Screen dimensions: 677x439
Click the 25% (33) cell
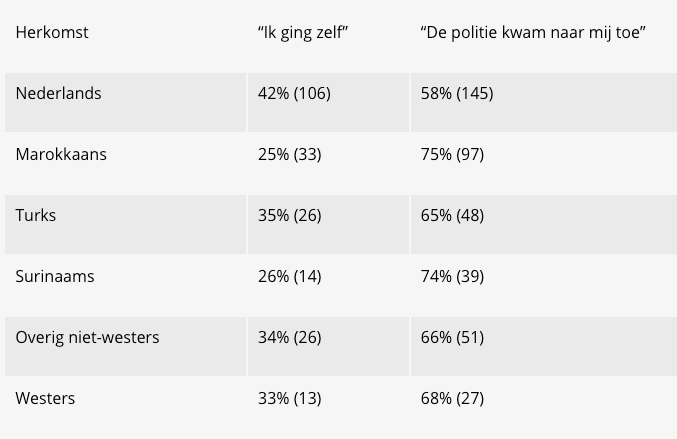(290, 154)
